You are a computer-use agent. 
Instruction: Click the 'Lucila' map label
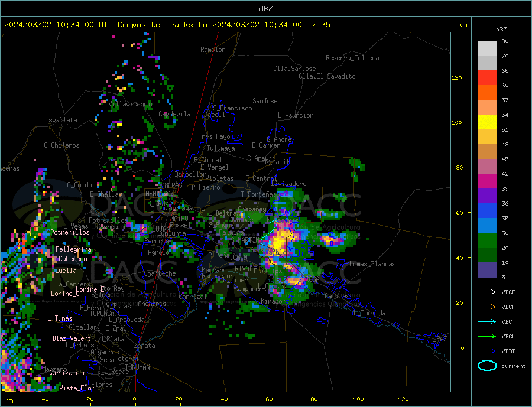tap(66, 271)
